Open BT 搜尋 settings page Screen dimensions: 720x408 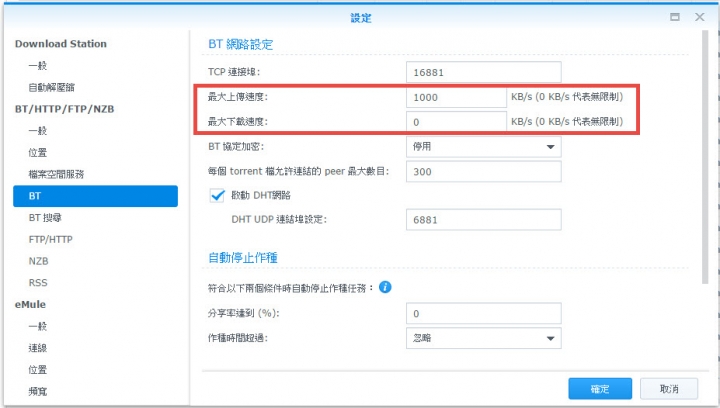(45, 218)
